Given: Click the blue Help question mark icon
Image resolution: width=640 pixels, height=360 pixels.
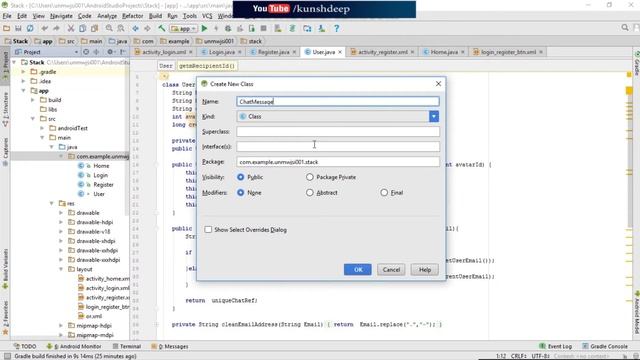Looking at the screenshot, I should coord(336,29).
